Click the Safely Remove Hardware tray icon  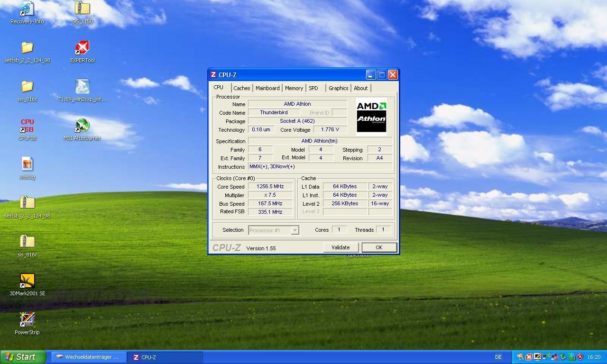coord(563,357)
